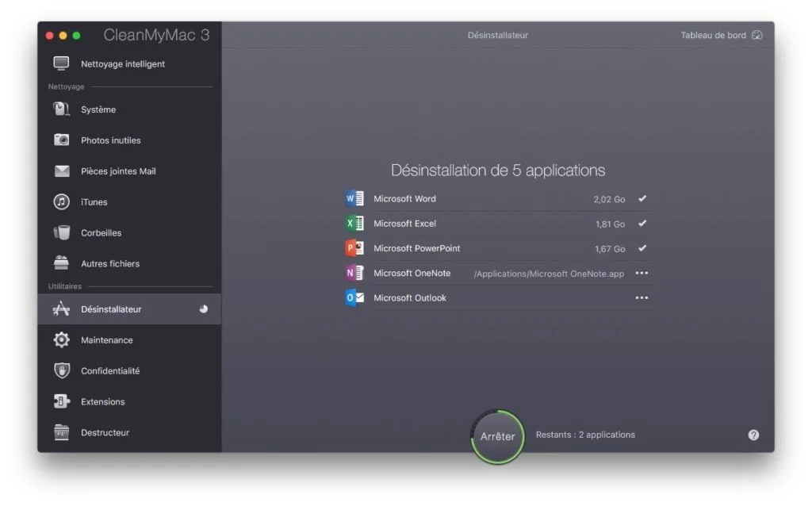This screenshot has height=506, width=812.
Task: Click the Microsoft Outlook app icon
Action: pos(354,297)
